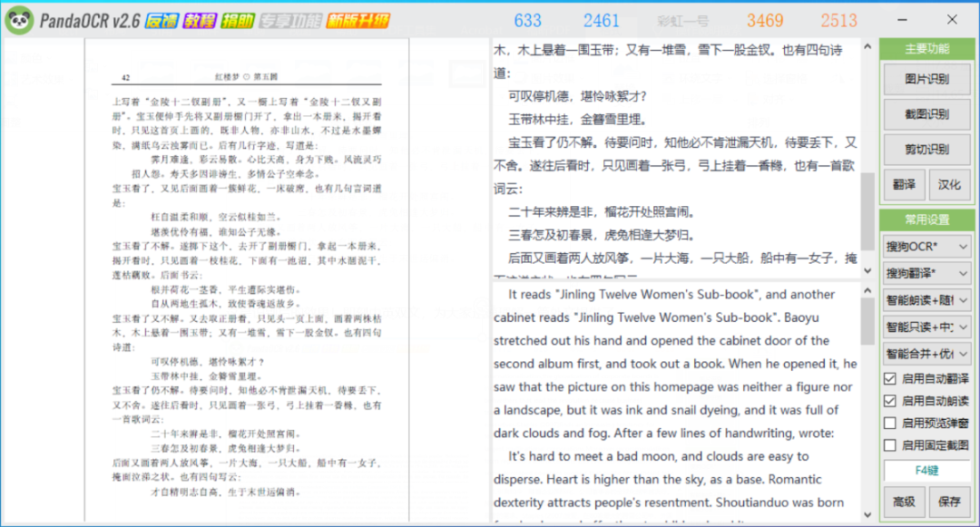The width and height of the screenshot is (980, 527).
Task: Click the OCR text scrollbar up arrow
Action: coord(867,47)
